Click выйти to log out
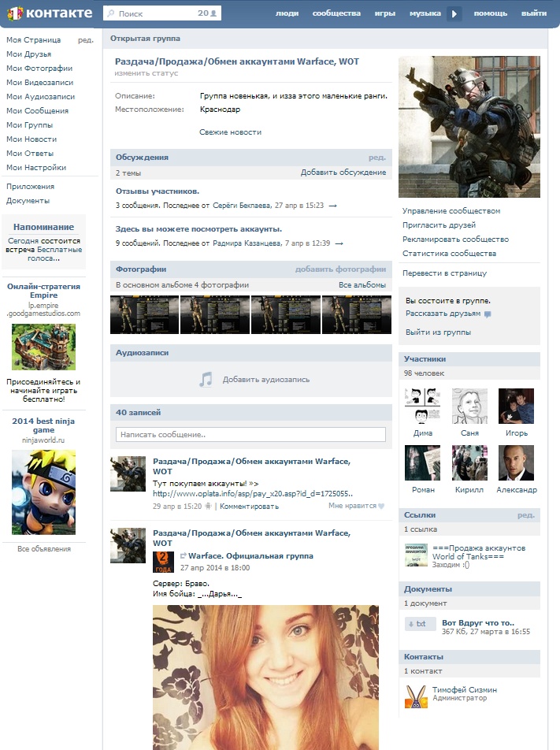The height and width of the screenshot is (750, 560). pyautogui.click(x=534, y=13)
